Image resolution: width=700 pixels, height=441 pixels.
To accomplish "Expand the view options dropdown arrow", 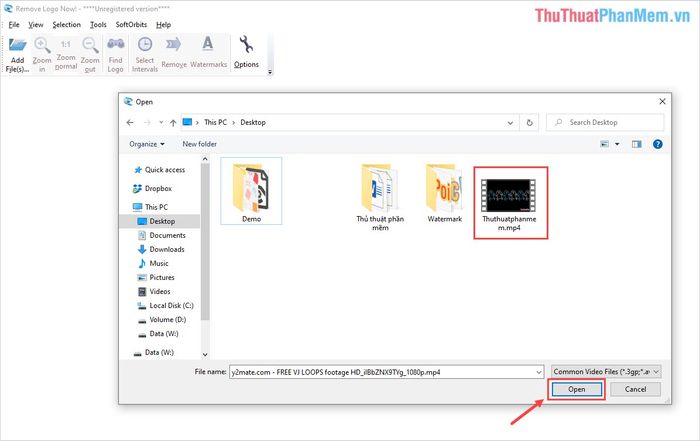I will 617,144.
